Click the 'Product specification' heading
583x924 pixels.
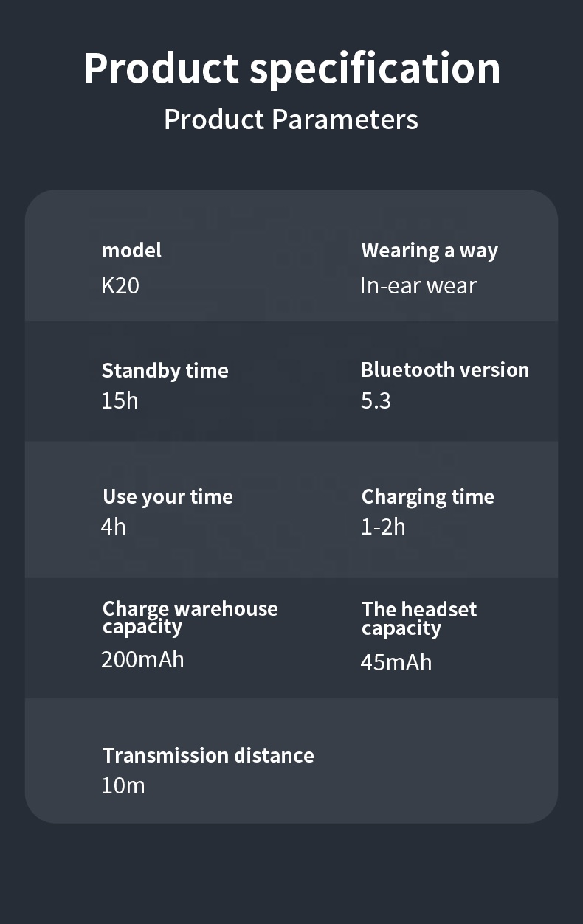click(291, 68)
